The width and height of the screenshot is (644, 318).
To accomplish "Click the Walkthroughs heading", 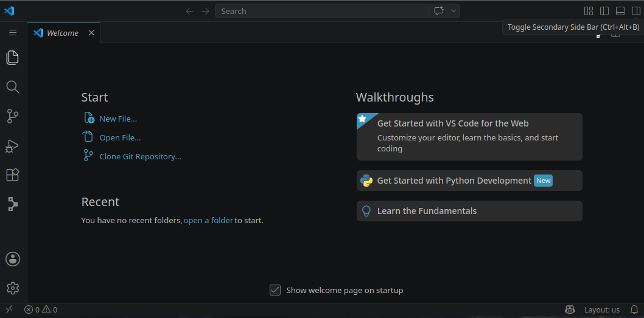I will click(394, 97).
